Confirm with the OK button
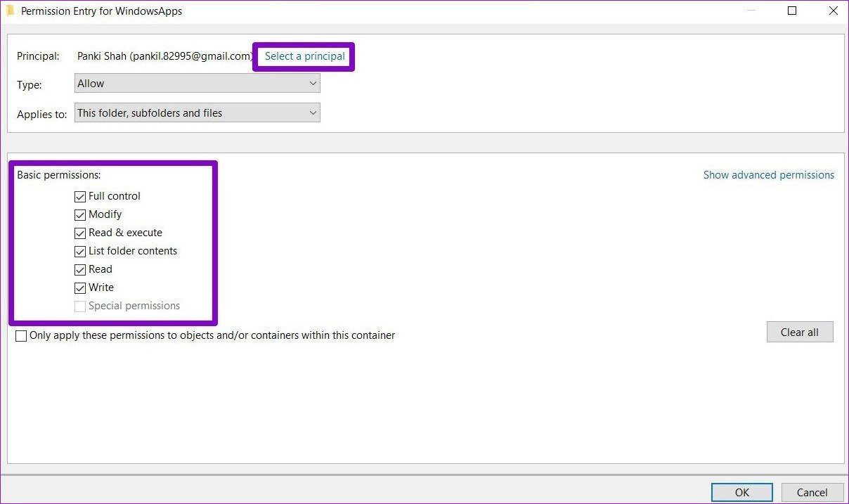Image resolution: width=849 pixels, height=504 pixels. click(742, 492)
